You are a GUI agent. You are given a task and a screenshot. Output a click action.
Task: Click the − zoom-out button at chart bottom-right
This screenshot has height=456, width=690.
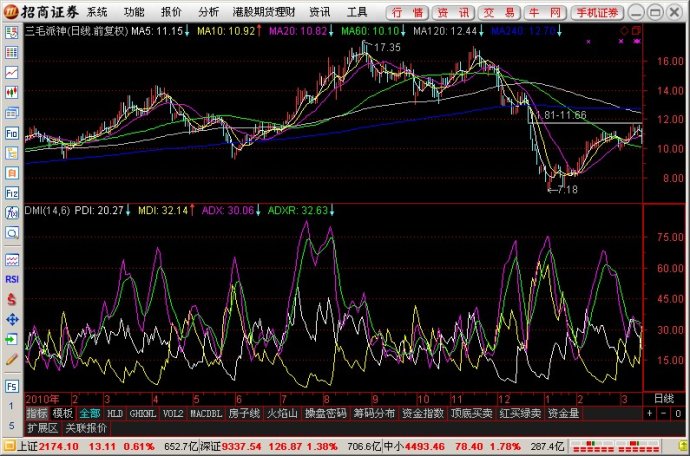click(664, 413)
